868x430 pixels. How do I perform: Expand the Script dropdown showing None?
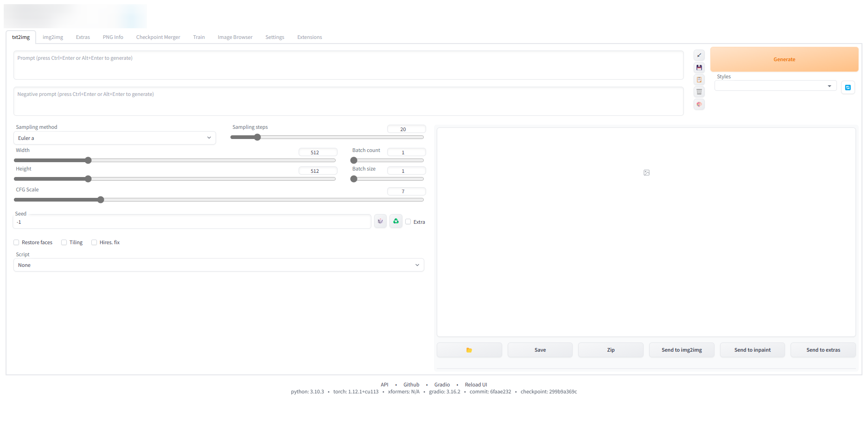tap(218, 265)
